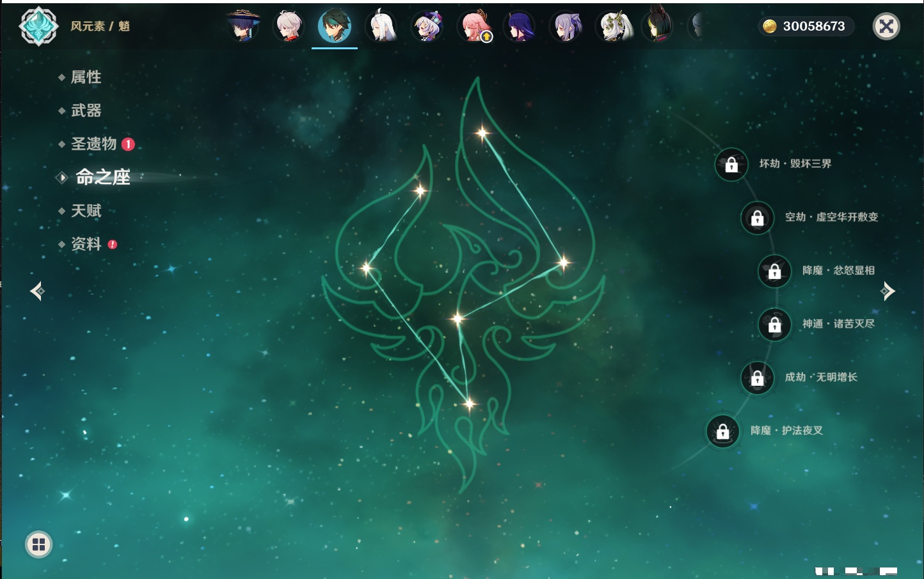Click the lock icon for 坏劫·毁坏三界
This screenshot has width=924, height=579.
[731, 164]
